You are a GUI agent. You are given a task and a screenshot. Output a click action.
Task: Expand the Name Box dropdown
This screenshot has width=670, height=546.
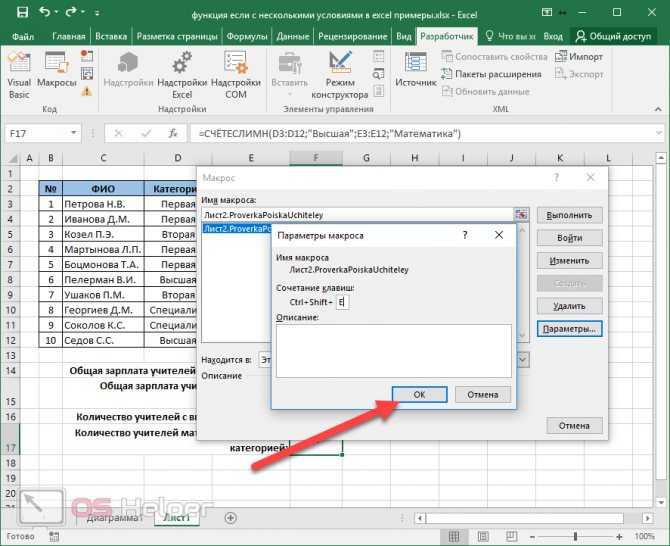(x=74, y=133)
